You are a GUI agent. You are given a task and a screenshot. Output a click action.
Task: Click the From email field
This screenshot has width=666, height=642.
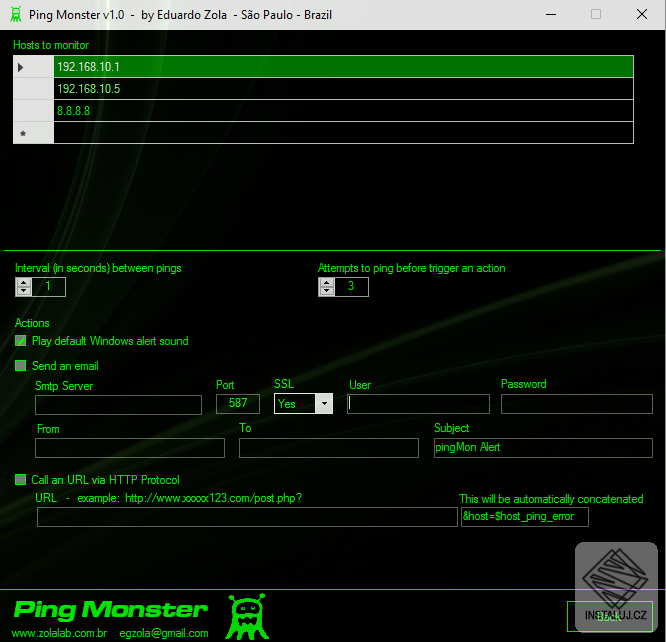click(x=130, y=448)
